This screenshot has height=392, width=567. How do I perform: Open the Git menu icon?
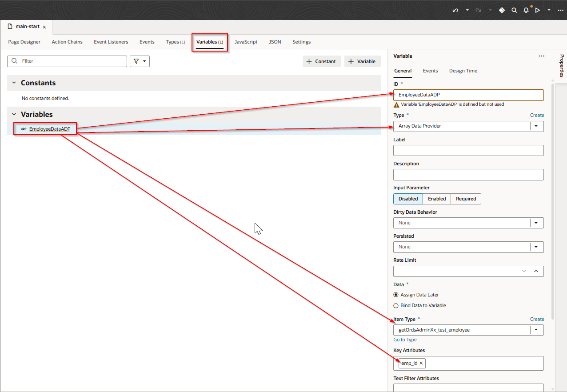[502, 10]
